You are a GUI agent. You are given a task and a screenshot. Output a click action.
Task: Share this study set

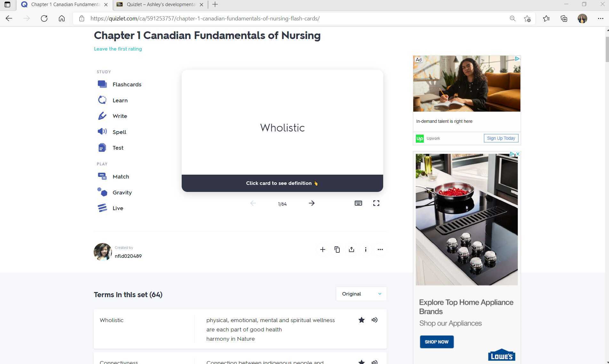click(351, 249)
